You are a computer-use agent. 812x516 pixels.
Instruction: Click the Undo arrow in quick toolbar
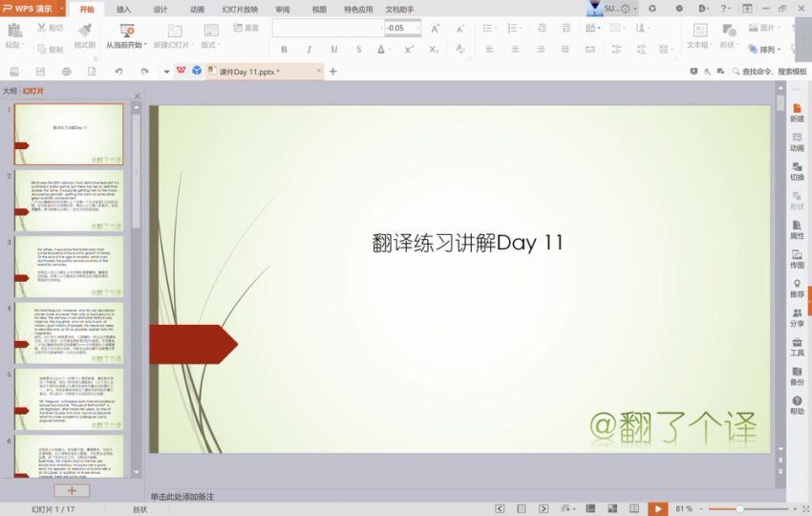(118, 72)
